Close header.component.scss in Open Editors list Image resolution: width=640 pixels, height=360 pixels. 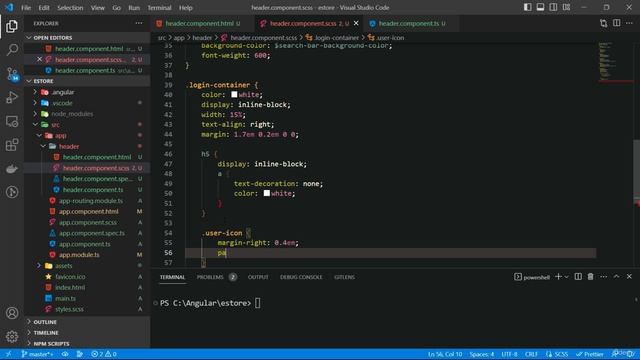click(40, 59)
